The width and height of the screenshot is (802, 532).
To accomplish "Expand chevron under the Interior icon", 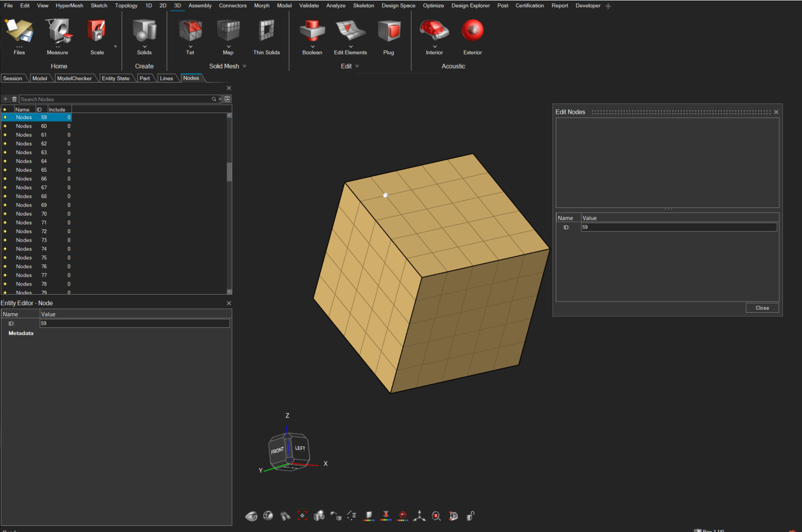I will tap(435, 47).
